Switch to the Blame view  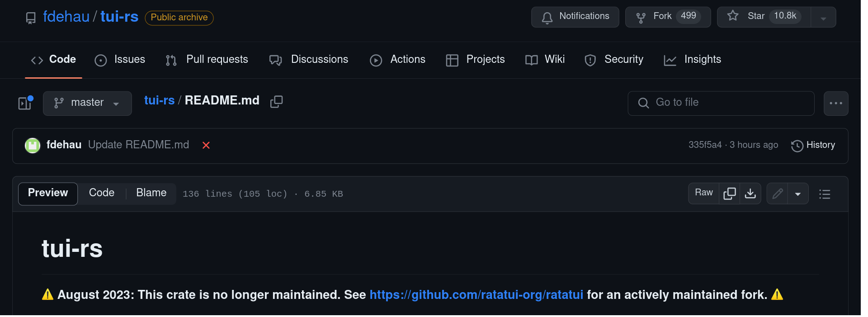[151, 193]
